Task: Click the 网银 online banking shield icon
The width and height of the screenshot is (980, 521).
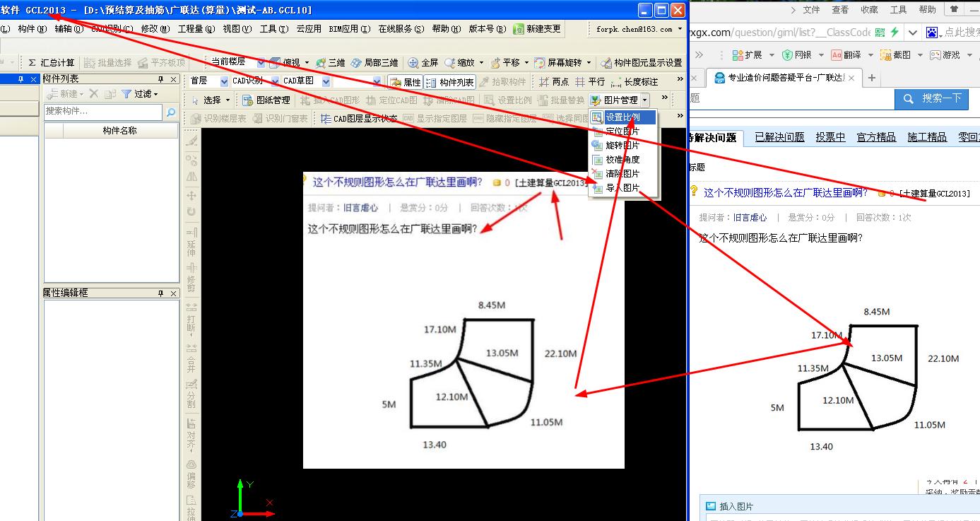Action: point(788,54)
